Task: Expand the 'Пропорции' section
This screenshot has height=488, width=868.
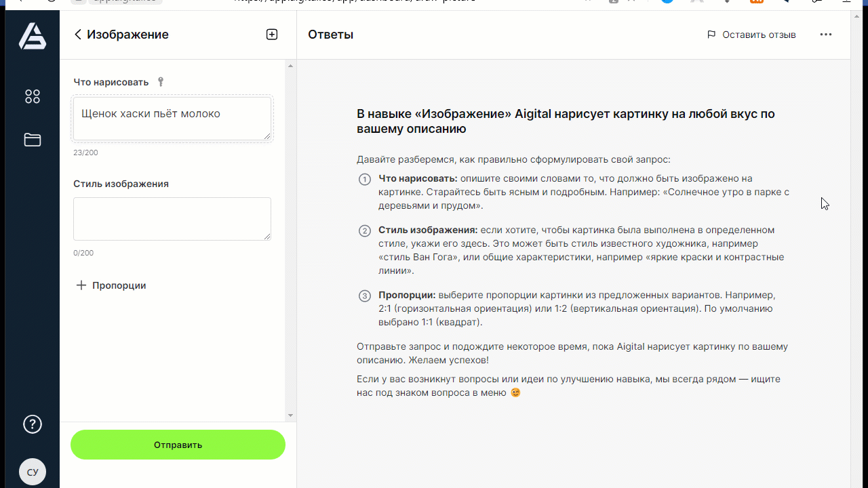Action: tap(111, 285)
